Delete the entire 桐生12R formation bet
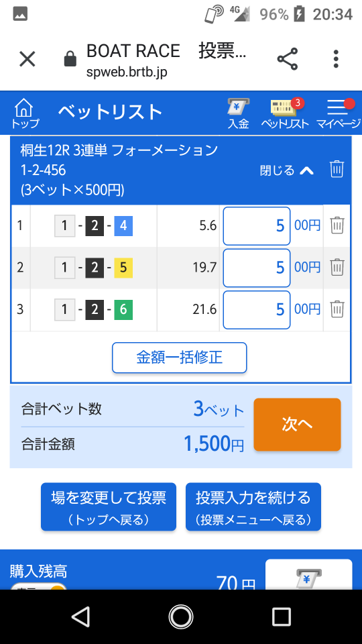The image size is (362, 644). click(337, 169)
